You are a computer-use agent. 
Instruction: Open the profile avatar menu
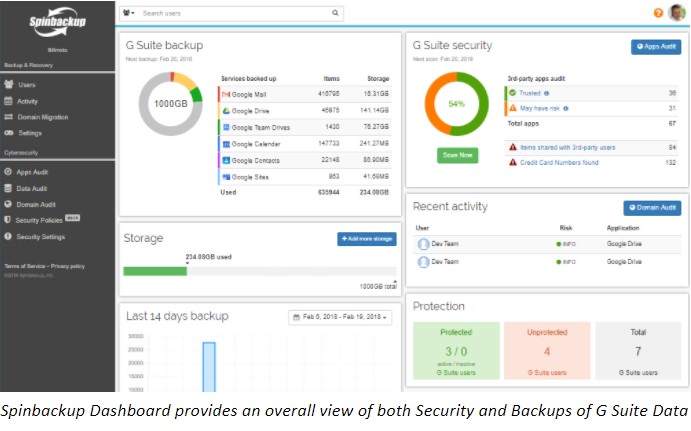pyautogui.click(x=677, y=12)
